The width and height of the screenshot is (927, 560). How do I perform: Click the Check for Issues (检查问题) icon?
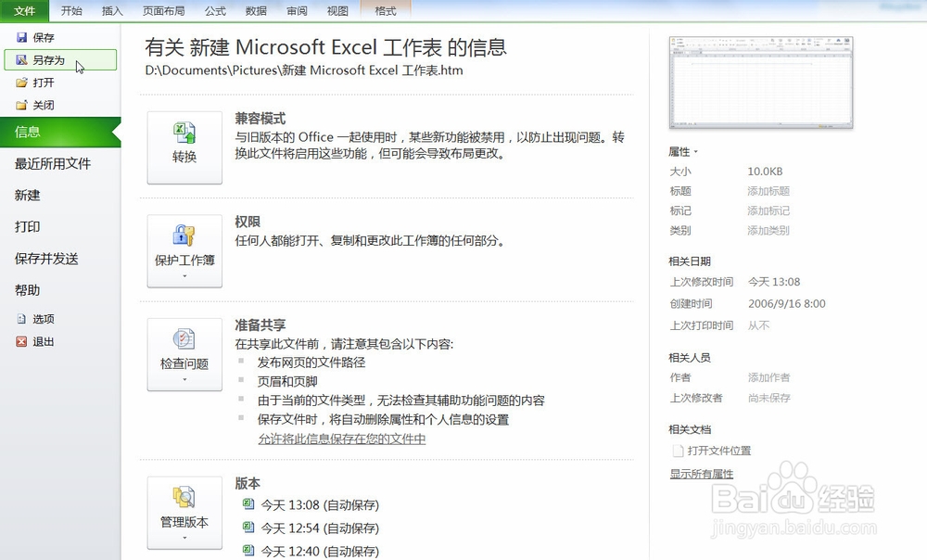[x=184, y=338]
